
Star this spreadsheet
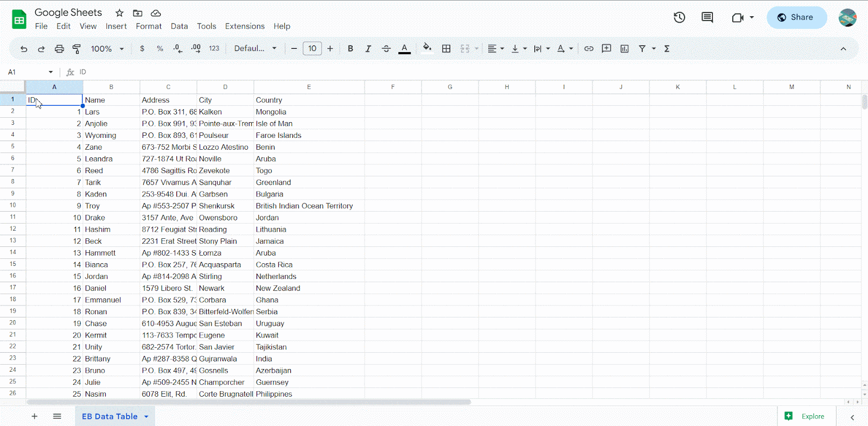coord(119,13)
